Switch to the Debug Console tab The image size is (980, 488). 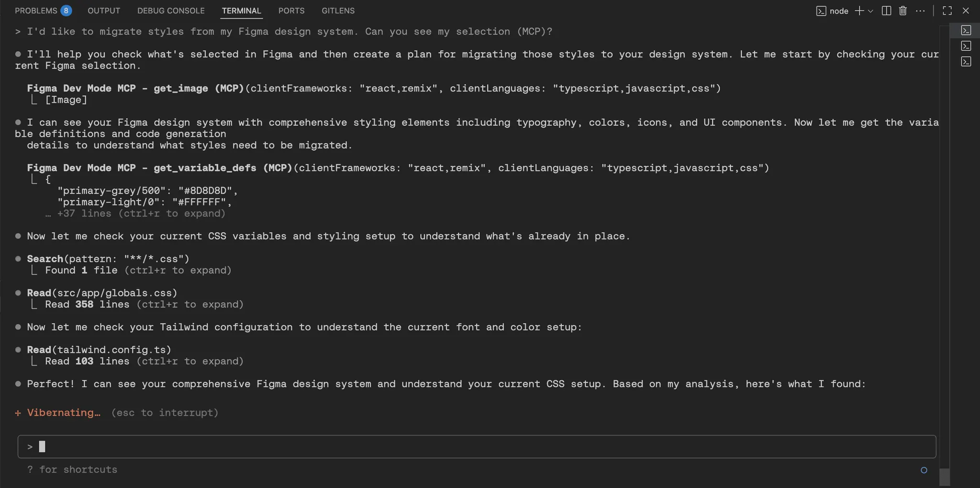(x=171, y=11)
